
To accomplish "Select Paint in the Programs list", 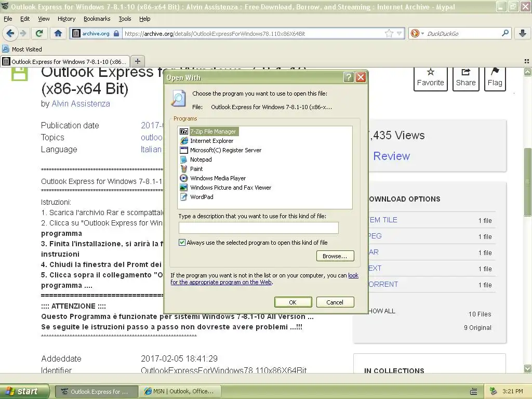I will 191,169.
